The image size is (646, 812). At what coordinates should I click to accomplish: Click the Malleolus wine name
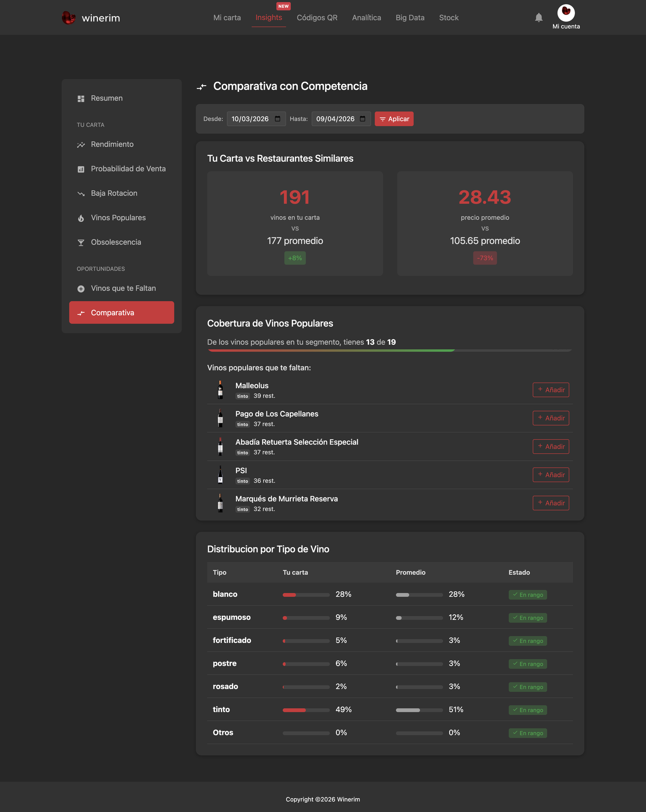pyautogui.click(x=252, y=386)
